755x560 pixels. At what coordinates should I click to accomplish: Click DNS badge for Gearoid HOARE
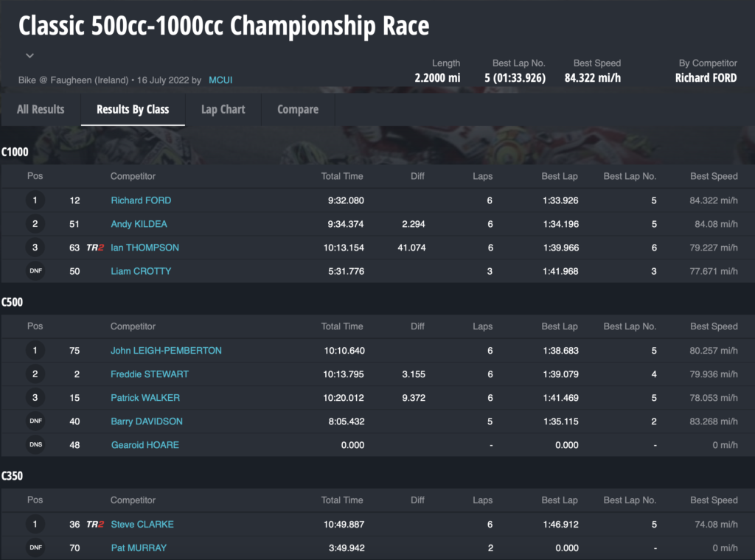point(35,444)
